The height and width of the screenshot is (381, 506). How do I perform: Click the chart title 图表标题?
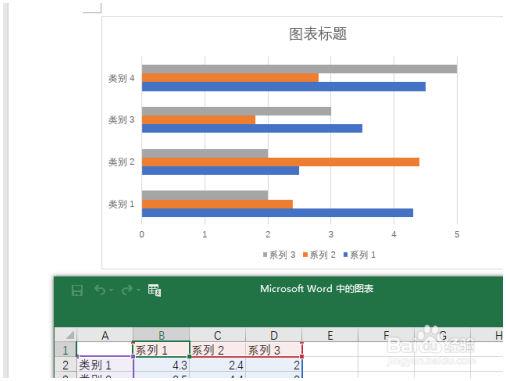point(318,34)
